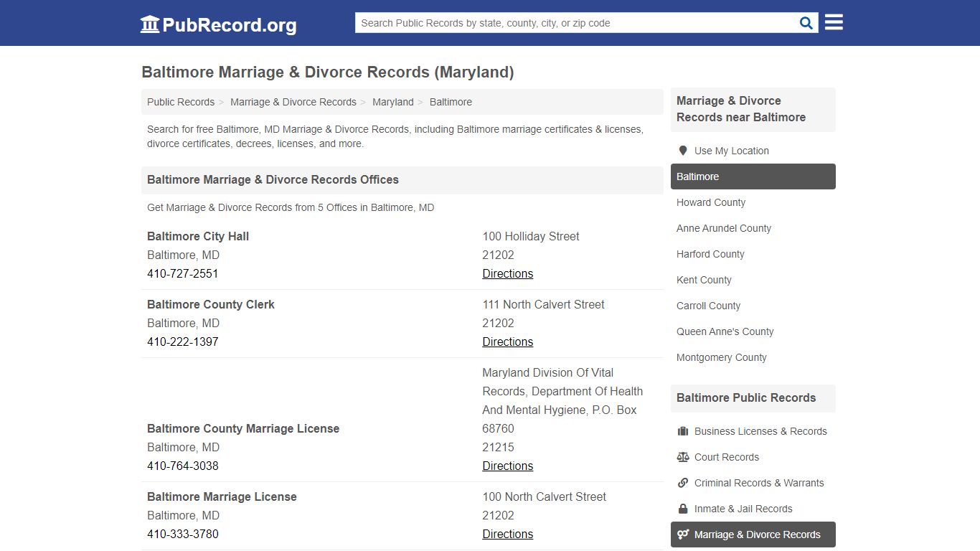Click the page title Baltimore Marriage & Divorce Records

point(328,72)
